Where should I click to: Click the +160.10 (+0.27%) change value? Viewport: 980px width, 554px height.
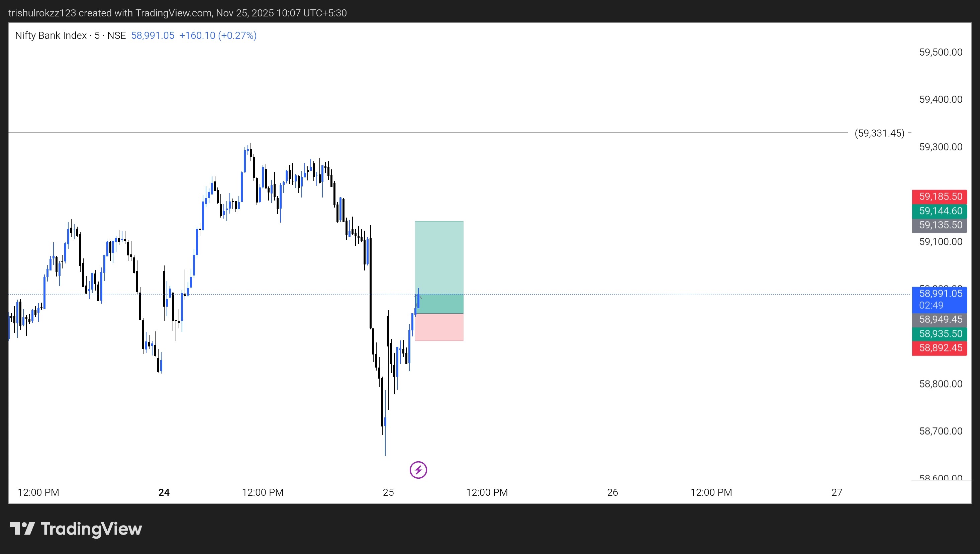click(x=218, y=35)
